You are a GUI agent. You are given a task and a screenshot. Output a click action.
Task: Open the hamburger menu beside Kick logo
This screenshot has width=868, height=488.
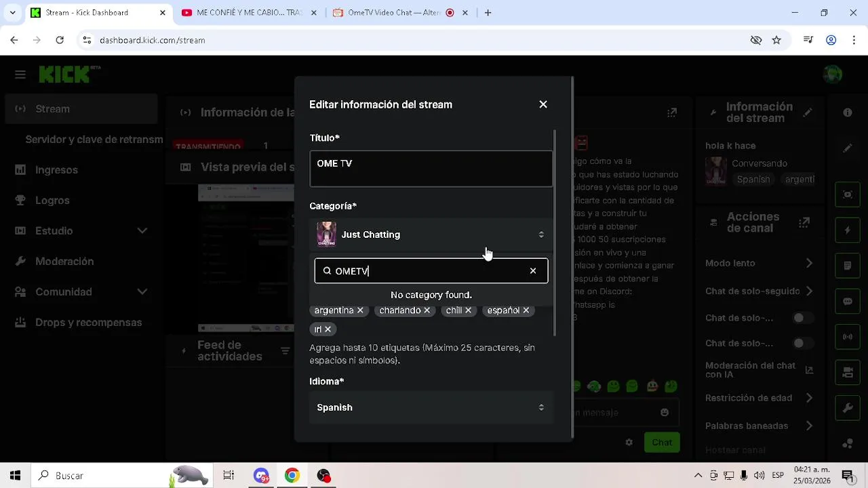coord(20,75)
